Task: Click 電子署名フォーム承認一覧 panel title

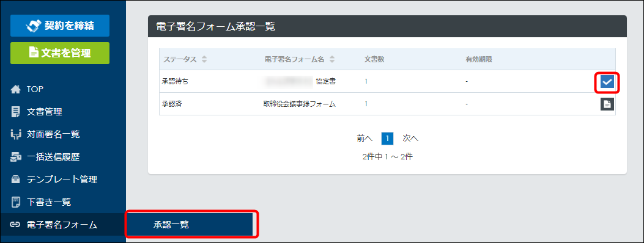Action: [x=216, y=27]
